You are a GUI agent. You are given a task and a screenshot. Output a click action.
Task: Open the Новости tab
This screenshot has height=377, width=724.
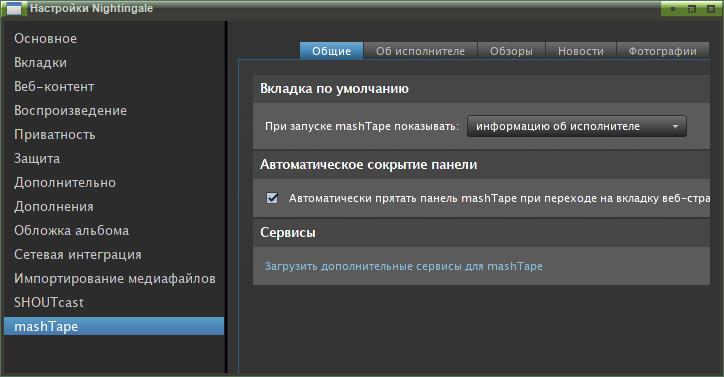(x=580, y=51)
